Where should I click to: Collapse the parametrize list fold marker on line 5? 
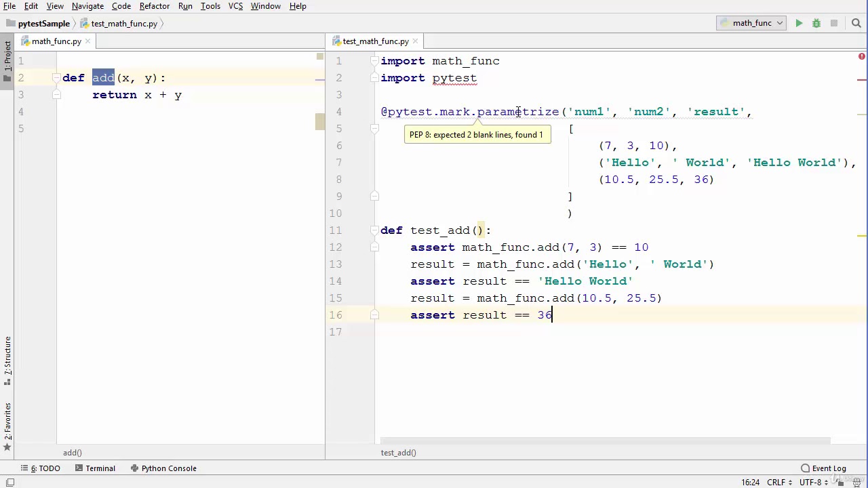374,129
